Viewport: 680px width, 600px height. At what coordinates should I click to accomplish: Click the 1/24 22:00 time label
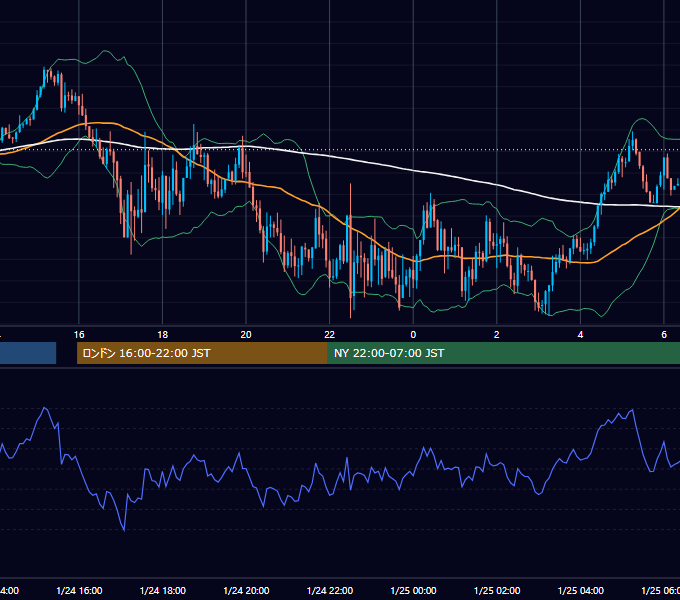click(330, 590)
